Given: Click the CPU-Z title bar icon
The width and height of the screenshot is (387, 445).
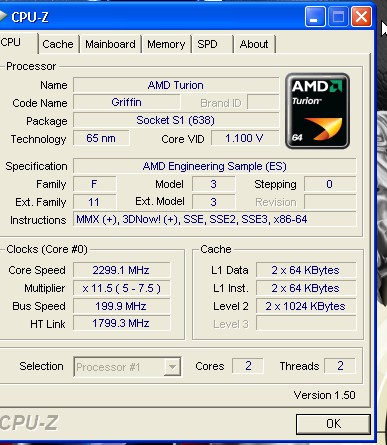Looking at the screenshot, I should [x=3, y=16].
